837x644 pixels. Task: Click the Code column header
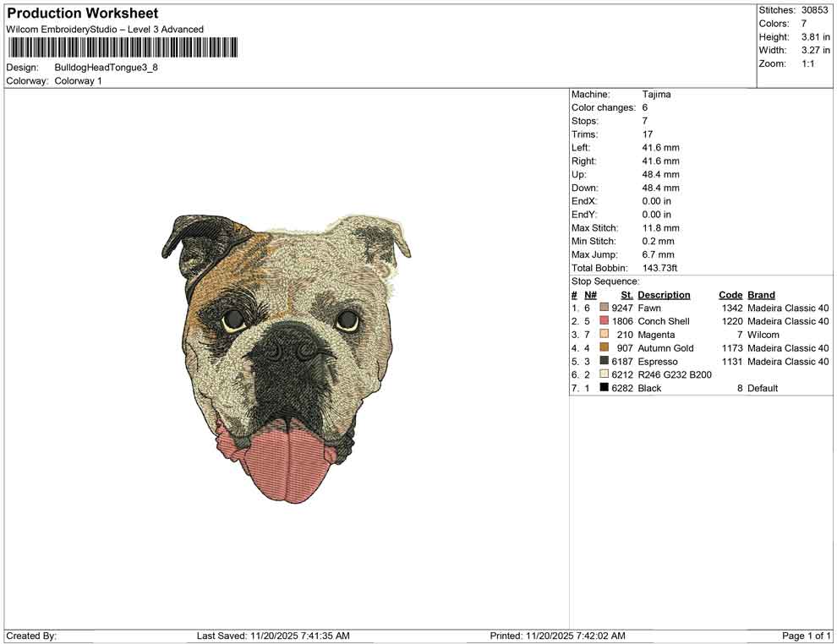[x=730, y=294]
